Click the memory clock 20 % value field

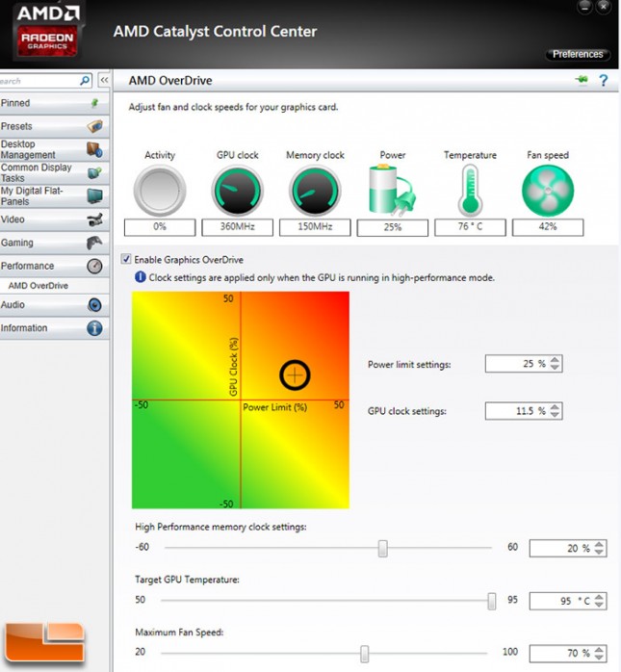click(561, 548)
